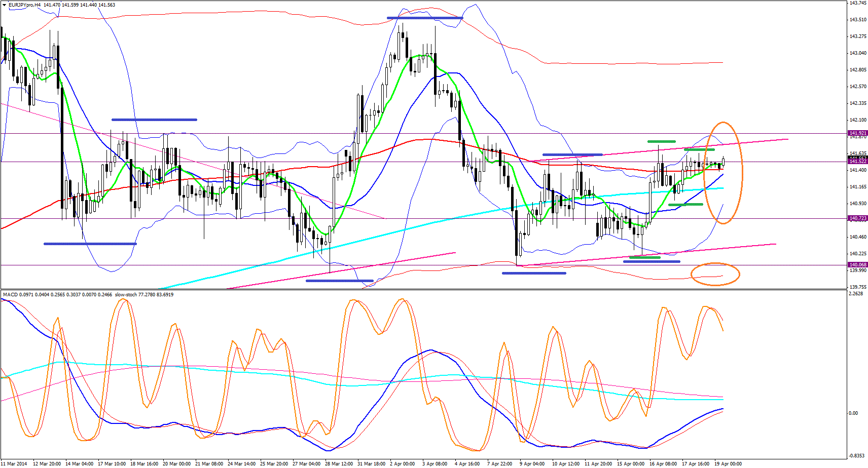The height and width of the screenshot is (468, 868).
Task: Click the blue bar under the 9 Apr low
Action: (x=533, y=274)
